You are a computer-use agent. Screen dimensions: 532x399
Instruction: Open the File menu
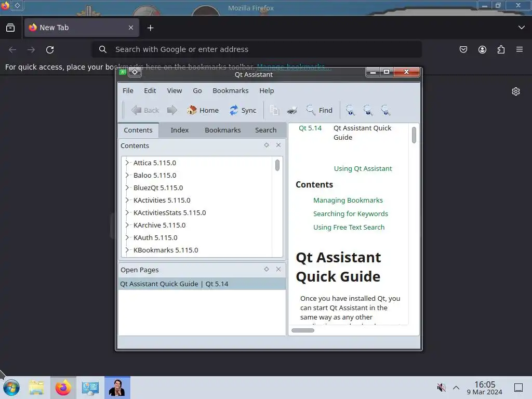(x=128, y=90)
